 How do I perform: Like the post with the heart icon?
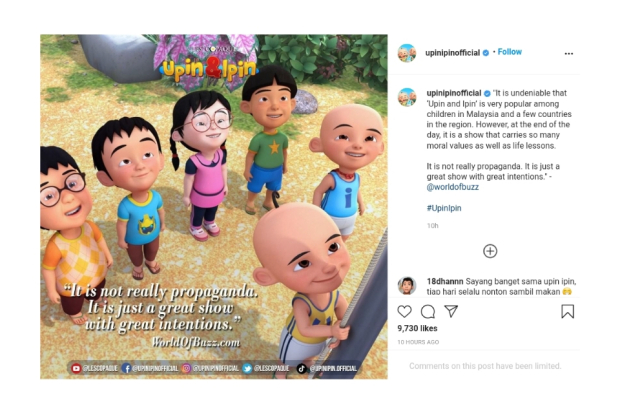(x=404, y=312)
